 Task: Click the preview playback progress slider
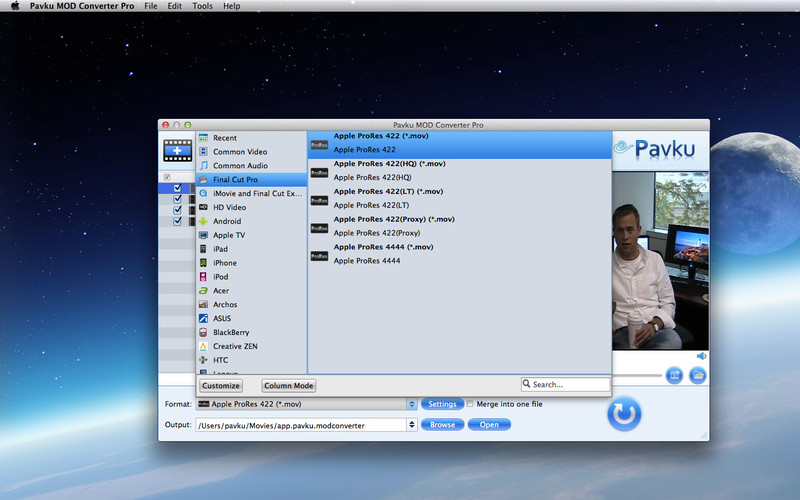click(x=637, y=376)
